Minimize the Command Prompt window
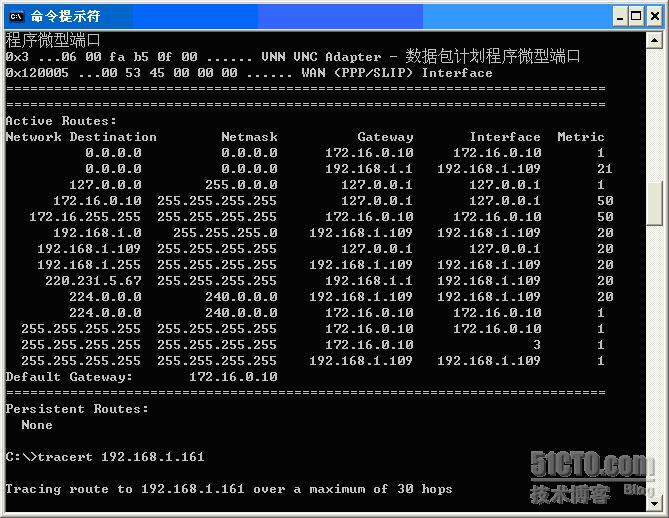The height and width of the screenshot is (518, 669). click(x=618, y=16)
